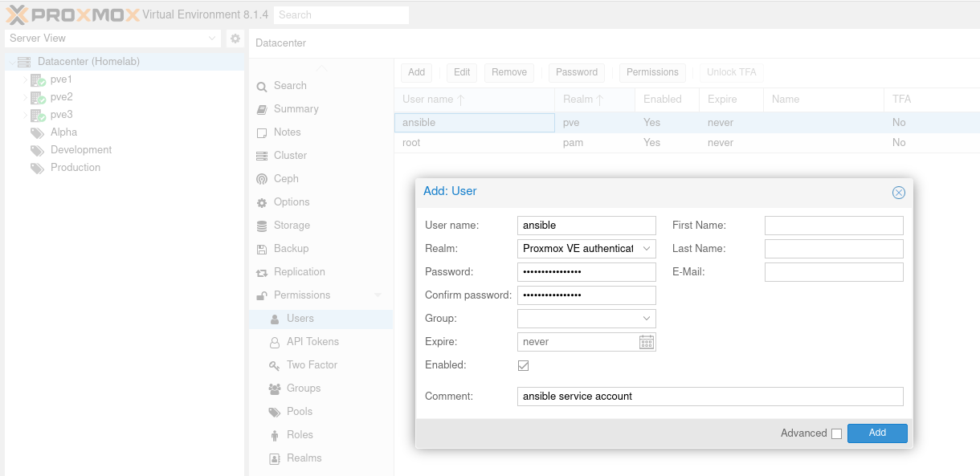The height and width of the screenshot is (476, 980).
Task: Open the Expire calendar picker
Action: (647, 342)
